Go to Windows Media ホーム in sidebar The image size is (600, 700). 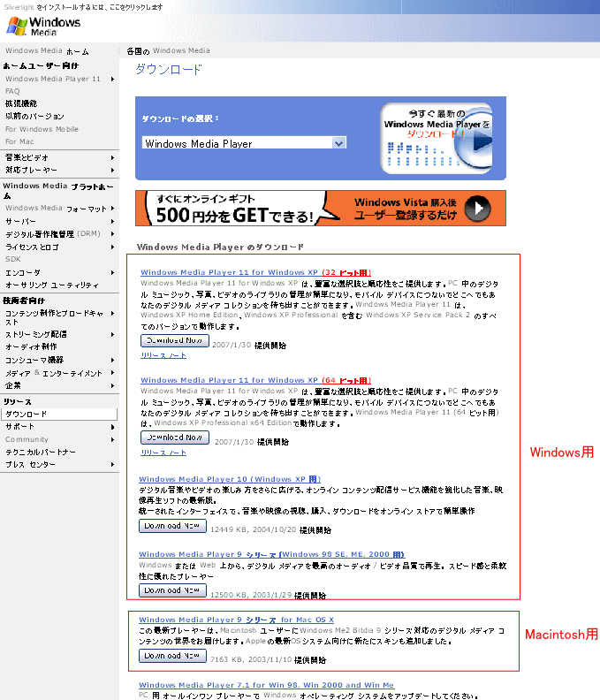47,51
